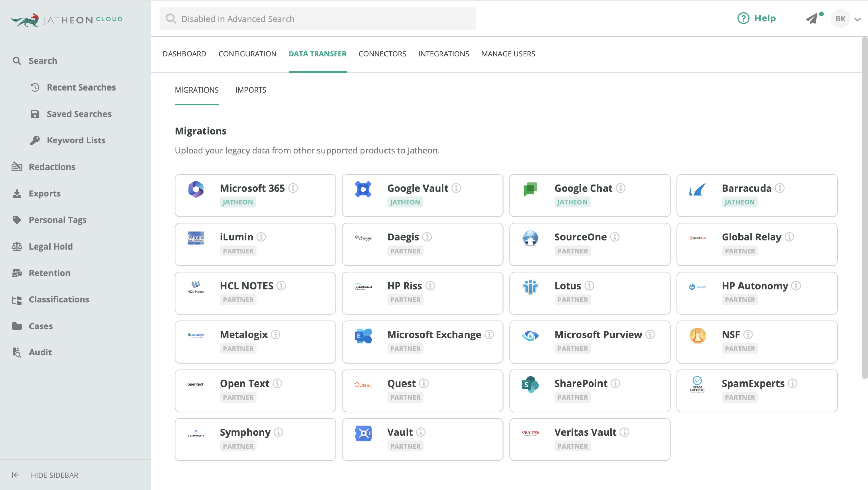868x490 pixels.
Task: Open Recent Searches in sidebar
Action: click(81, 87)
